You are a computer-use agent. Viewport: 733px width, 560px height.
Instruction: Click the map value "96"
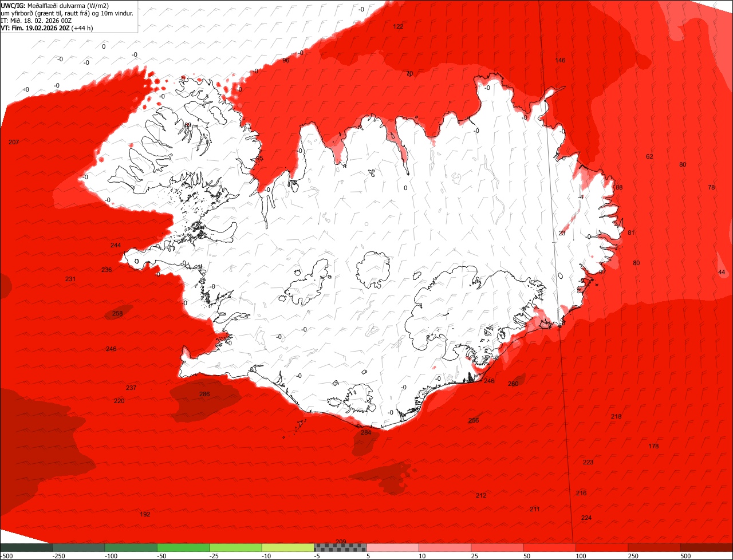click(286, 60)
